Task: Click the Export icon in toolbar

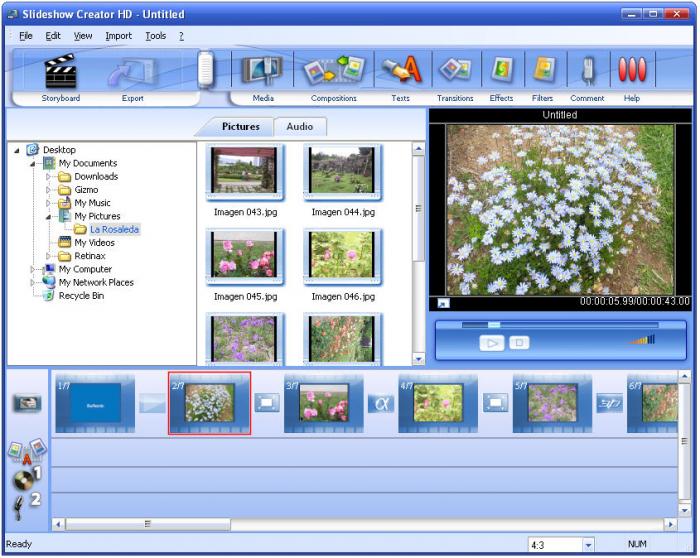Action: coord(133,72)
